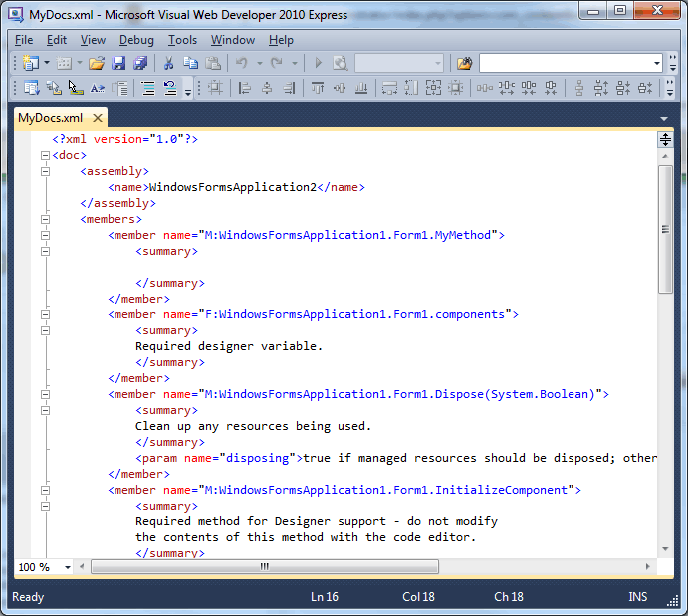Uncomment the selected lines icon

click(170, 88)
